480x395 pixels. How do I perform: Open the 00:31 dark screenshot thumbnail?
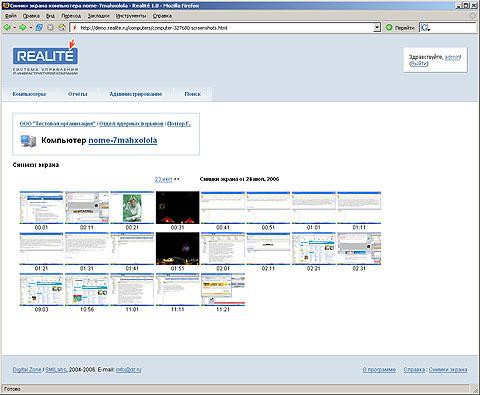(x=177, y=207)
